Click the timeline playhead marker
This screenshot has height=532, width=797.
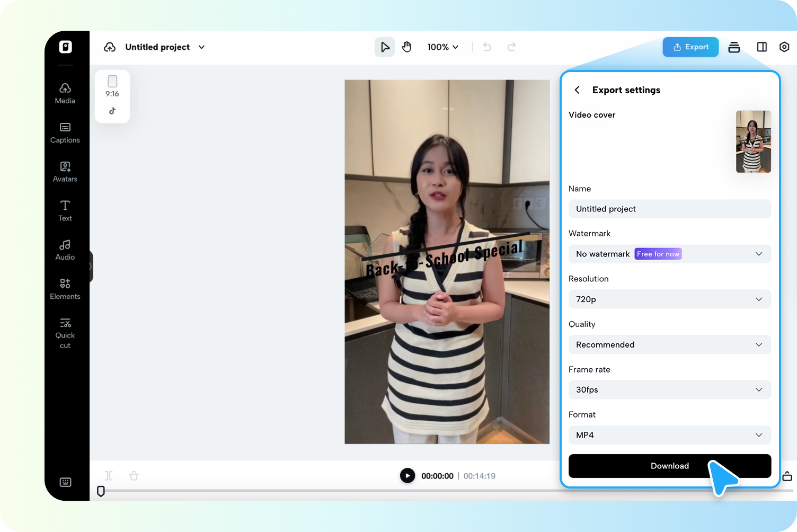click(101, 491)
